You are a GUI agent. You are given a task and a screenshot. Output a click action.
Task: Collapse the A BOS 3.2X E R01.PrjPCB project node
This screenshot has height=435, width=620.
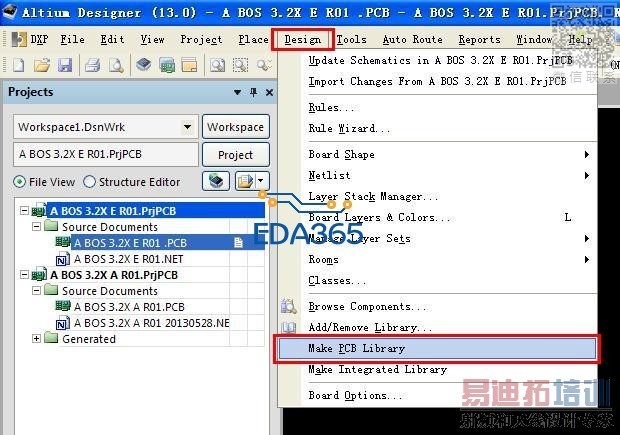pyautogui.click(x=24, y=210)
